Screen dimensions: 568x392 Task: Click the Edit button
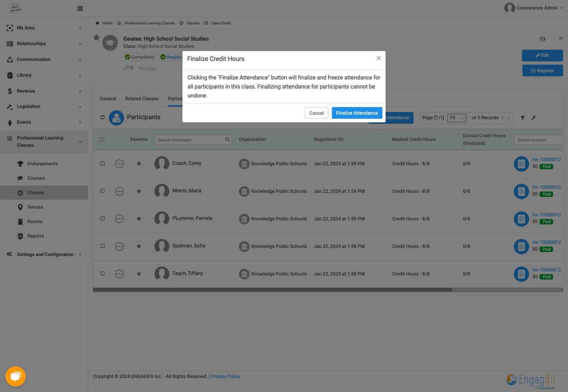click(x=542, y=56)
